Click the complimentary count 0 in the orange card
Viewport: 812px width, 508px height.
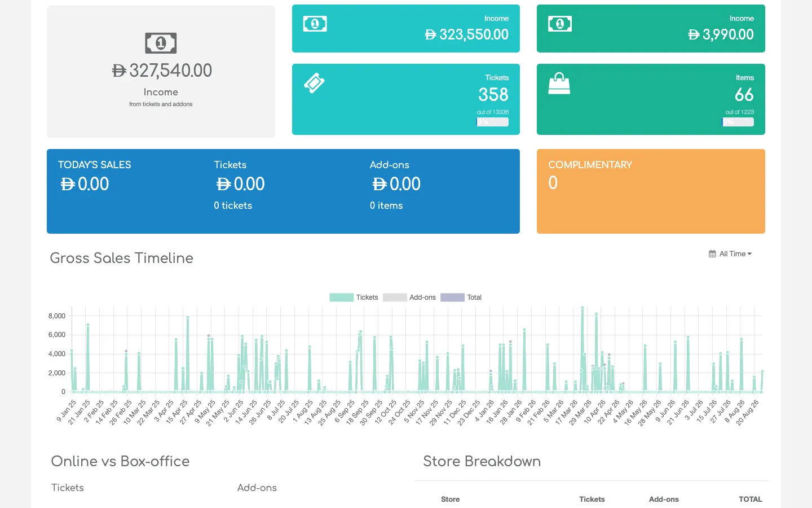pos(553,183)
